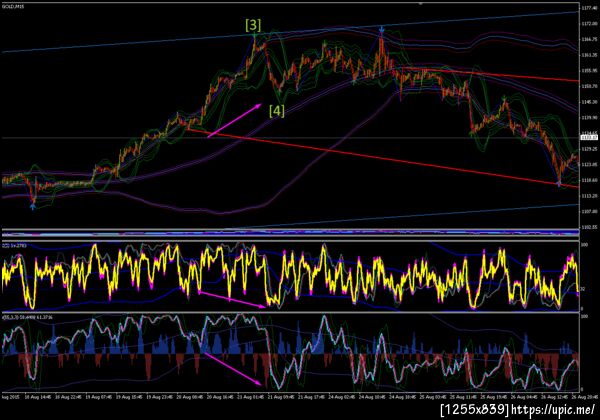Click the 1102.55 price axis label
The width and height of the screenshot is (600, 420).
(589, 227)
